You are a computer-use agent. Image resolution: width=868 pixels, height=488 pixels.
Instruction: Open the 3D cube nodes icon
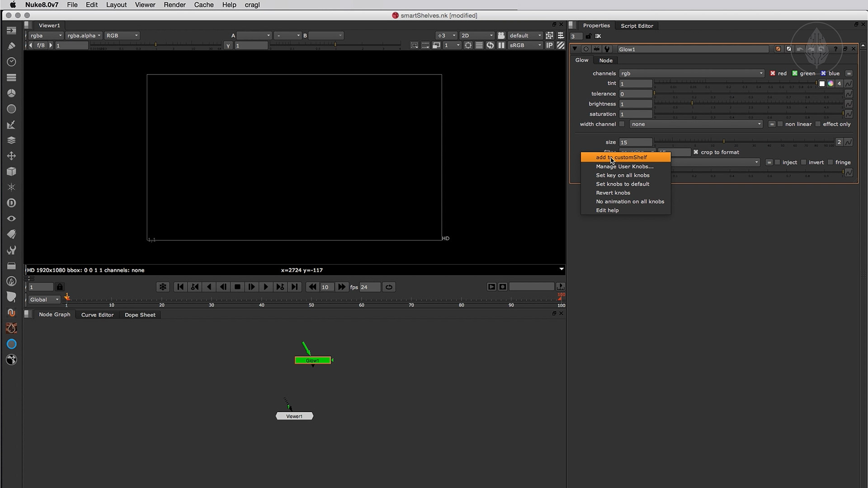coord(11,172)
